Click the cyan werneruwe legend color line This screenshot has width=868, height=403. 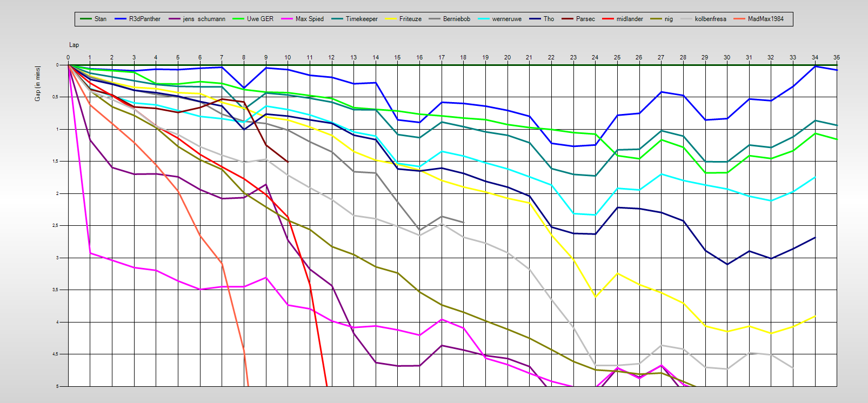click(483, 19)
